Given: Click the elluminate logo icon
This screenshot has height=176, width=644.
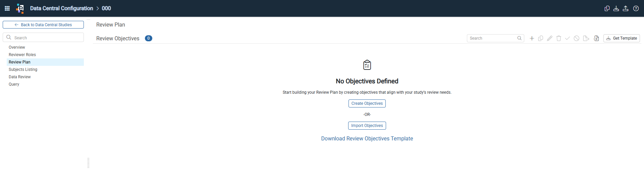Looking at the screenshot, I should [20, 8].
